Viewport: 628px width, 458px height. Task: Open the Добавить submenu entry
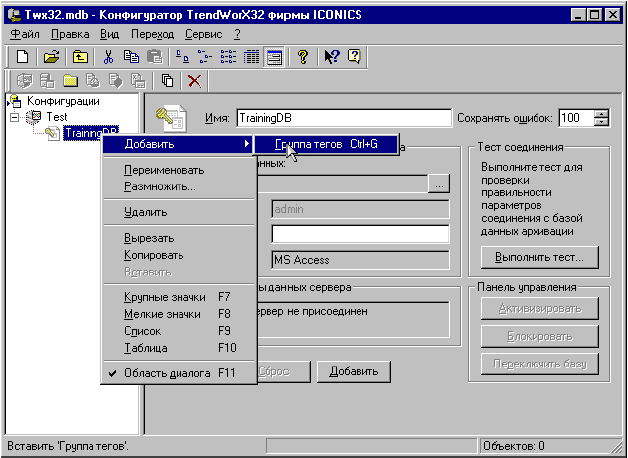pos(178,144)
